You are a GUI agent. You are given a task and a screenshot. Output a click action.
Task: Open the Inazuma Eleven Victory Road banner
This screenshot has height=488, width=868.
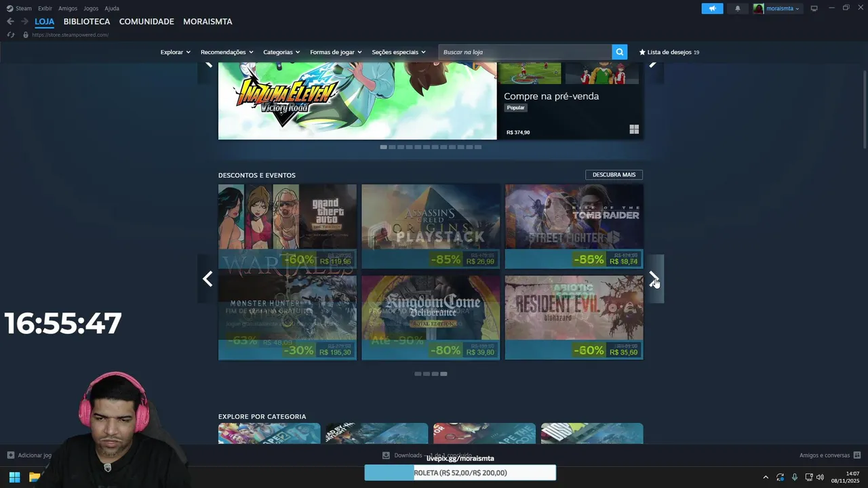[357, 101]
